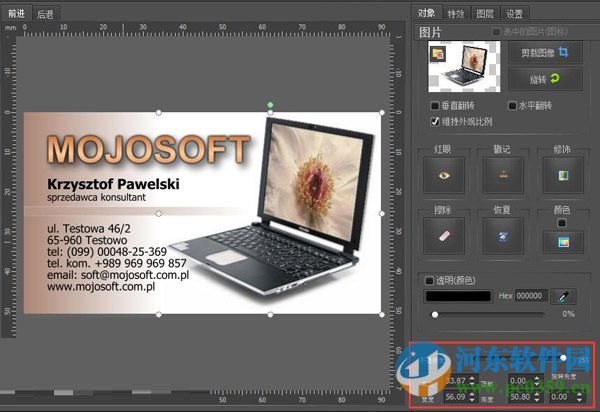Viewport: 600px width, 412px height.
Task: Select the 'ul. Testowa 46/2' address line
Action: [89, 228]
